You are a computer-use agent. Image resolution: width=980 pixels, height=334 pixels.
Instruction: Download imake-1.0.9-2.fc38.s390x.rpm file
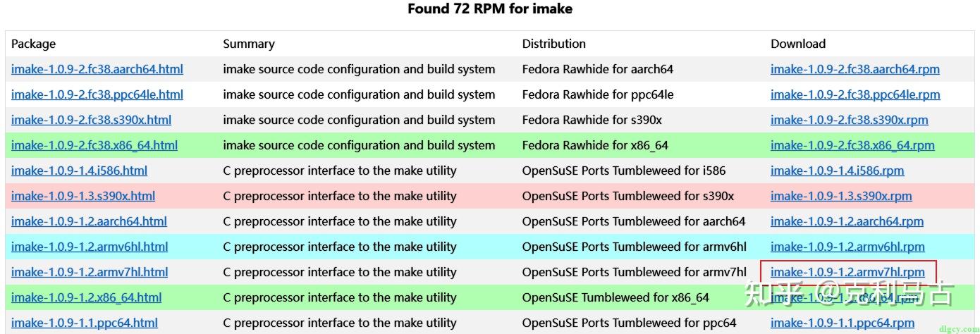click(849, 120)
